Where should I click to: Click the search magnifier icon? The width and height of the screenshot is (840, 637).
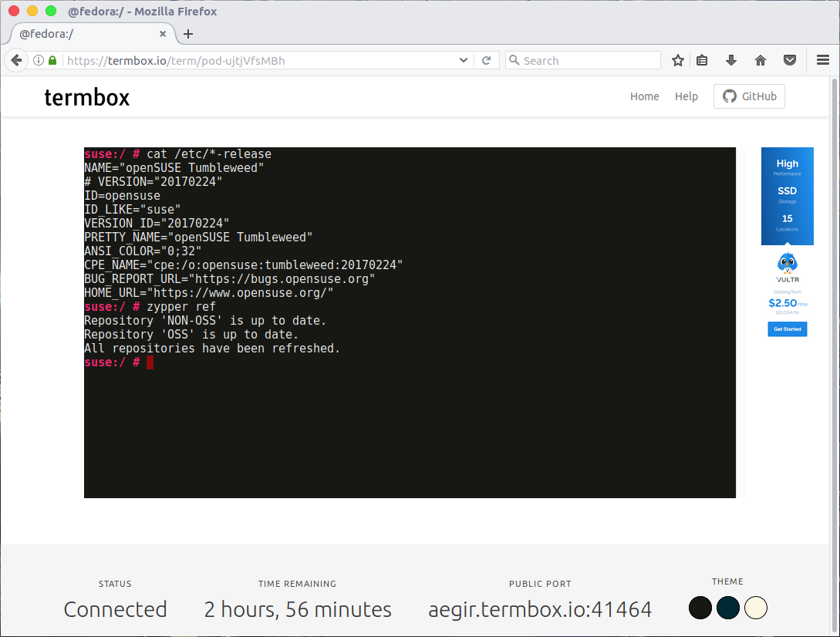coord(514,60)
